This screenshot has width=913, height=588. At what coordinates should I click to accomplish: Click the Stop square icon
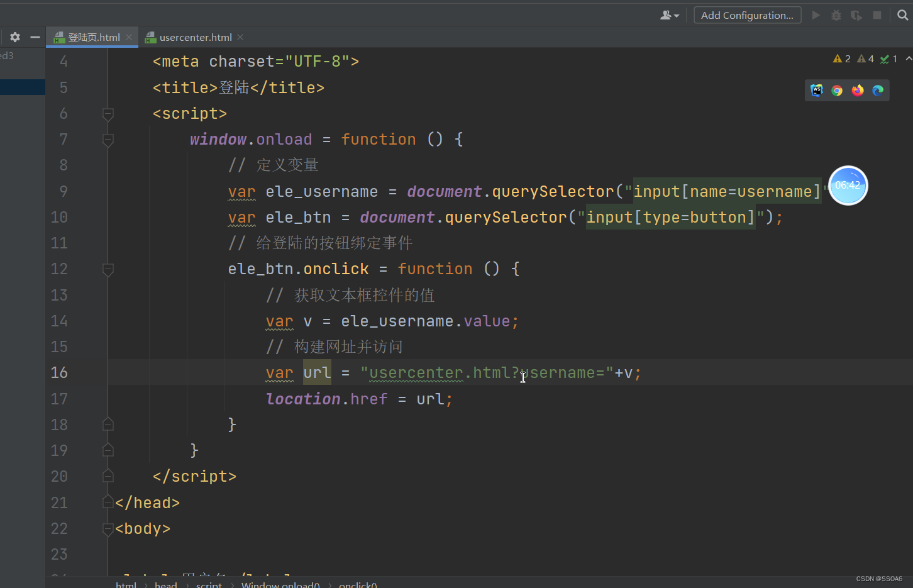(877, 15)
